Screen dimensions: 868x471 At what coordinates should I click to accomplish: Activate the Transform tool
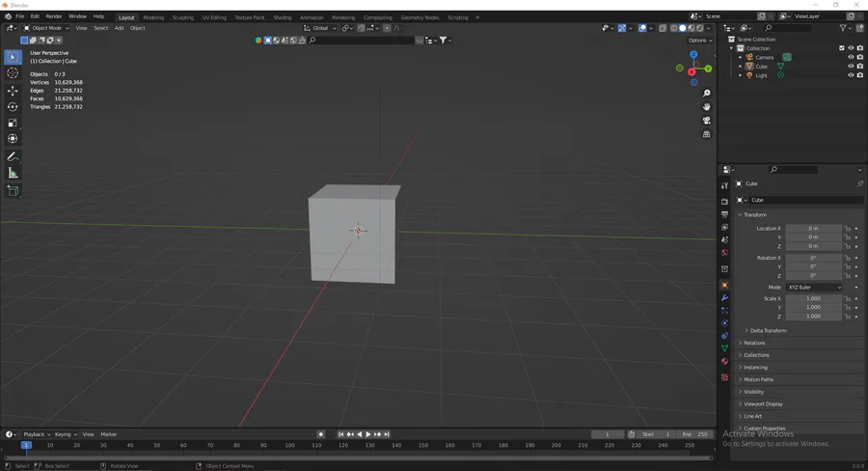click(x=13, y=139)
